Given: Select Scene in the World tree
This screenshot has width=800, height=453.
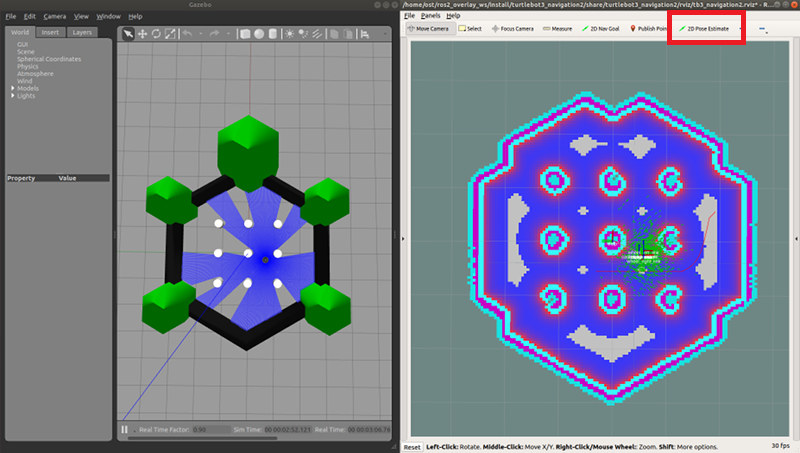Looking at the screenshot, I should click(x=26, y=52).
